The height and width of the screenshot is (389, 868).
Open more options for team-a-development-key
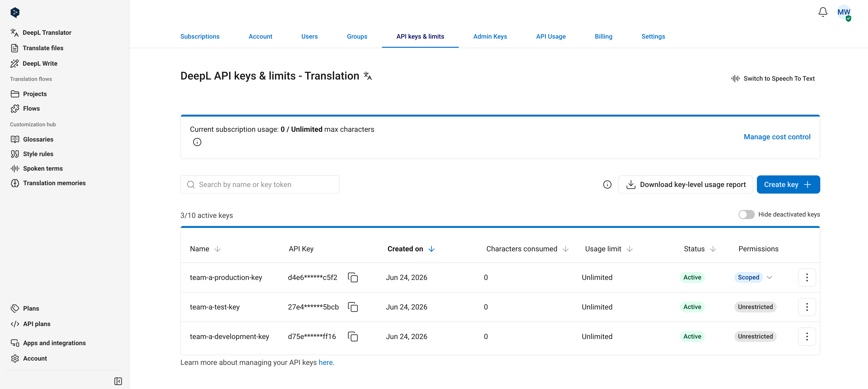807,337
